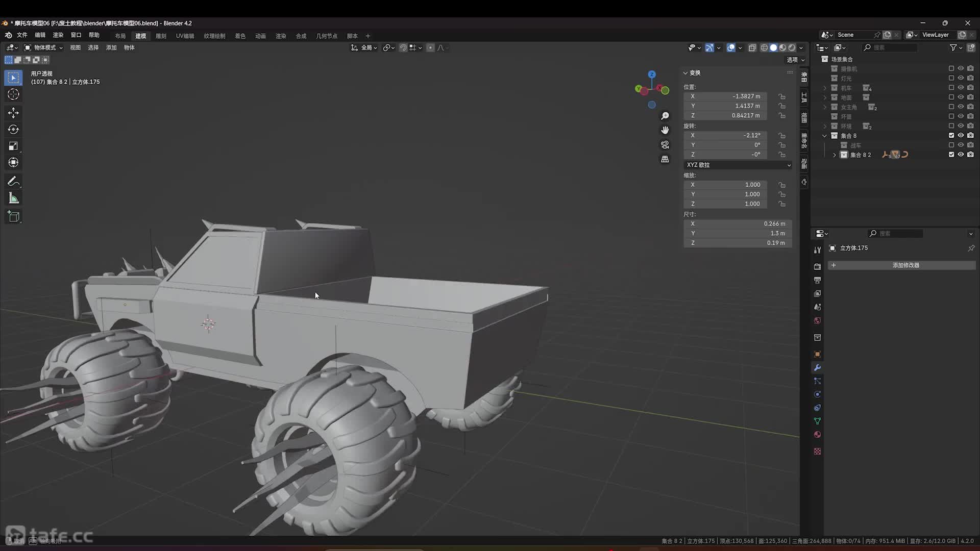Toggle snapping magnet icon
This screenshot has width=980, height=551.
click(403, 47)
